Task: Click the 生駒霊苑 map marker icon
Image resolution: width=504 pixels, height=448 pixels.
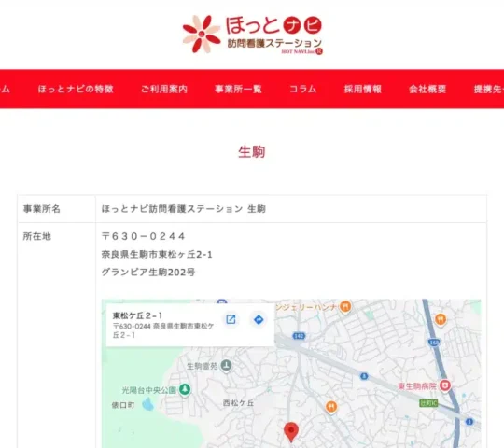Action: [x=226, y=366]
